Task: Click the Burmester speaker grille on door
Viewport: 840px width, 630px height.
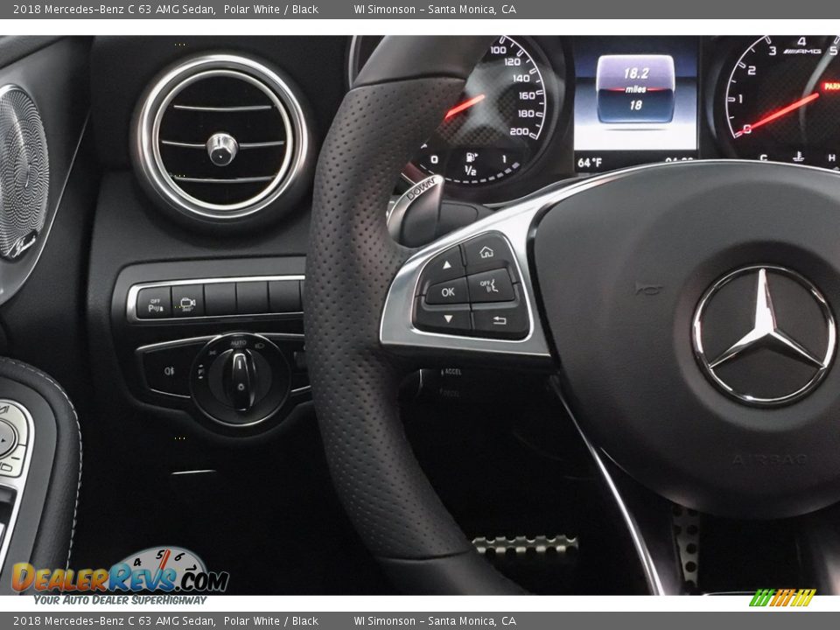Action: [x=23, y=173]
